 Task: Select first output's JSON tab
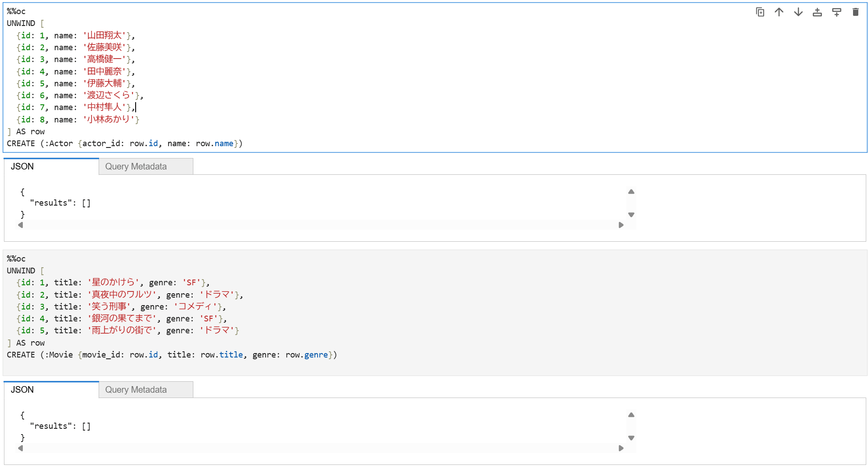[x=52, y=166]
